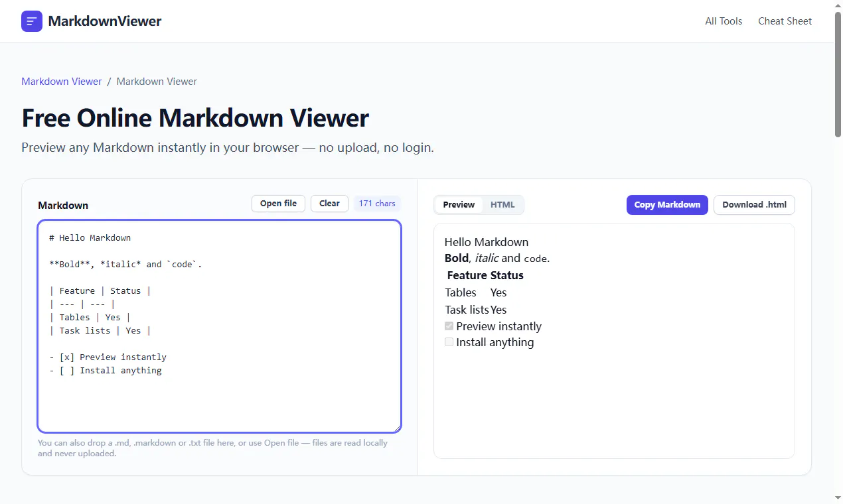Click the textarea resize handle corner
This screenshot has width=843, height=504.
point(396,428)
